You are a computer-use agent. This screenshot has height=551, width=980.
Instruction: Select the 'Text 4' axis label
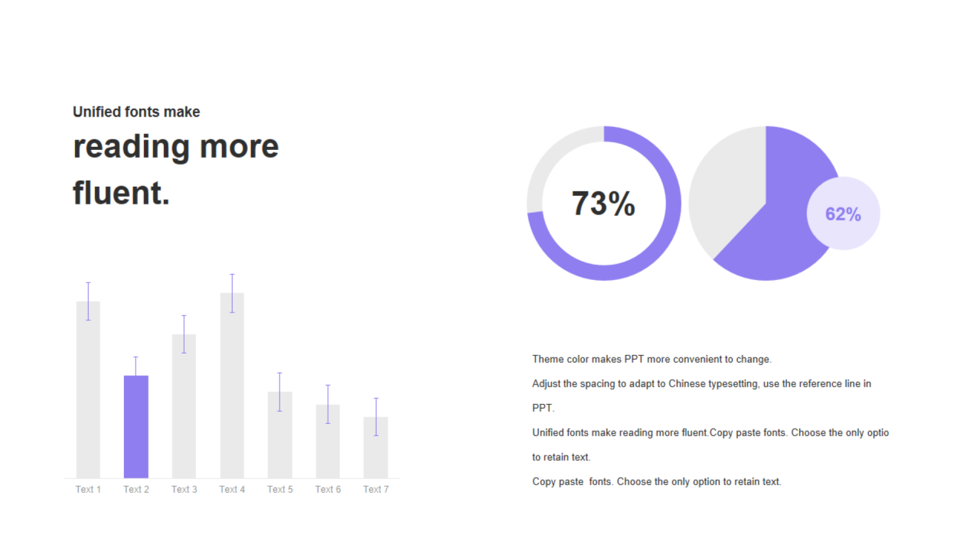click(232, 489)
